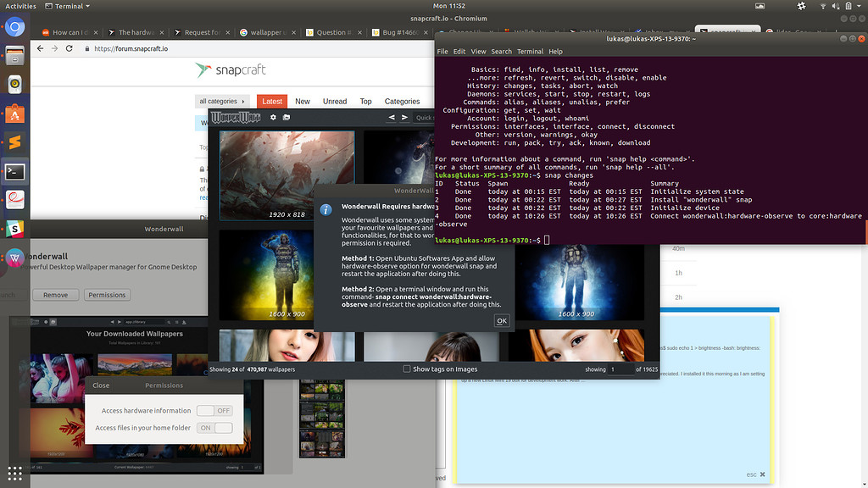
Task: Open Terminal from the Ubuntu dock
Action: pyautogui.click(x=14, y=171)
